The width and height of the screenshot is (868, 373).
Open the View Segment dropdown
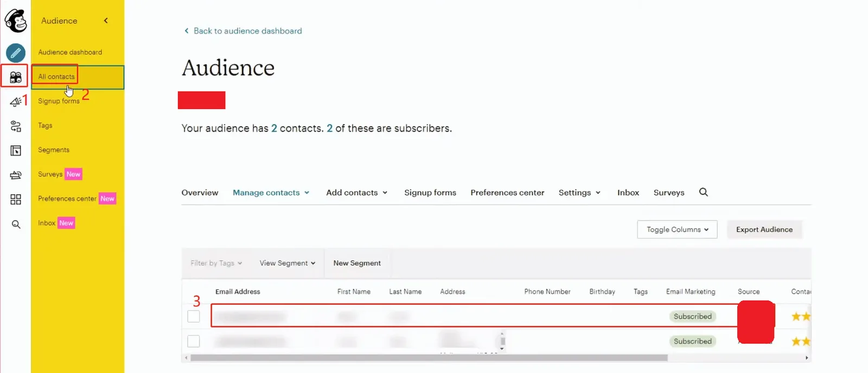[x=288, y=263]
